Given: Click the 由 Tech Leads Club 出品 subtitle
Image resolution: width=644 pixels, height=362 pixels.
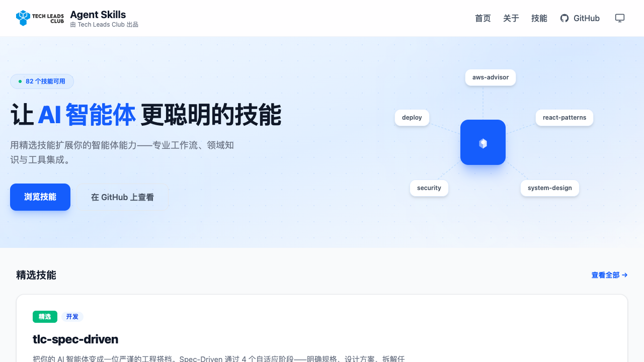Looking at the screenshot, I should 104,25.
